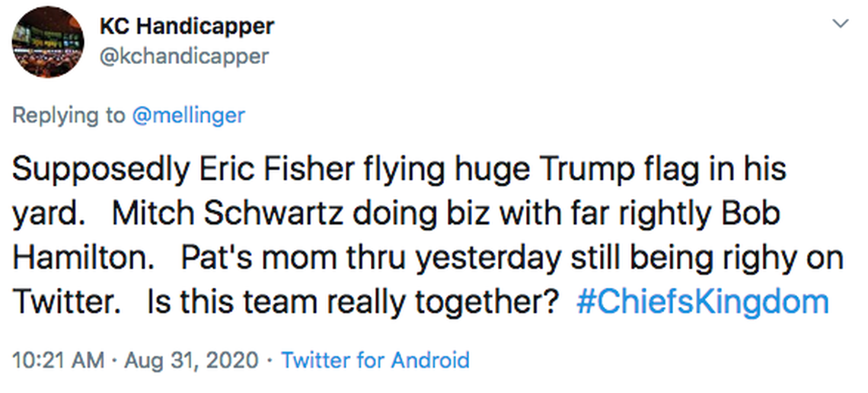Open the #ChiefsKingdom hashtag
868x393 pixels.
702,302
